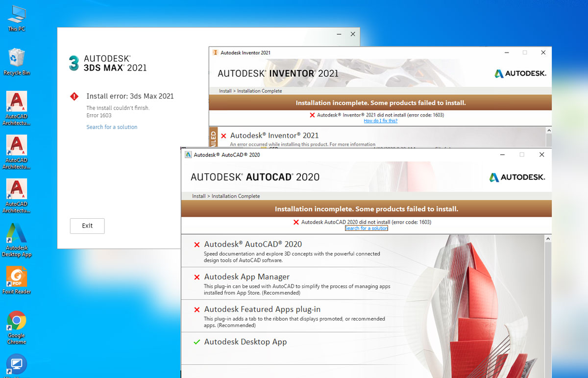Click the Inventor 2021 title bar icon
588x378 pixels.
[215, 52]
